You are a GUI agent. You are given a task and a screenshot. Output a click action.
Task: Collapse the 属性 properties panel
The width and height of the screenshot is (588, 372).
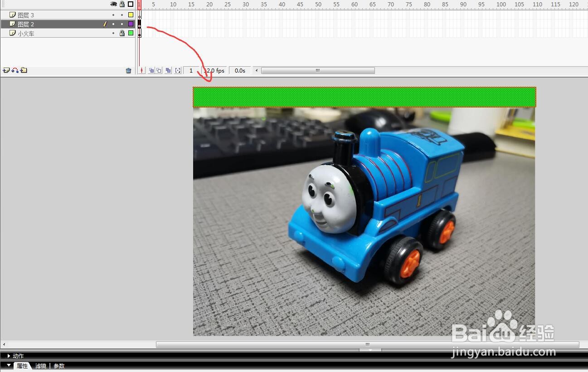tap(9, 365)
